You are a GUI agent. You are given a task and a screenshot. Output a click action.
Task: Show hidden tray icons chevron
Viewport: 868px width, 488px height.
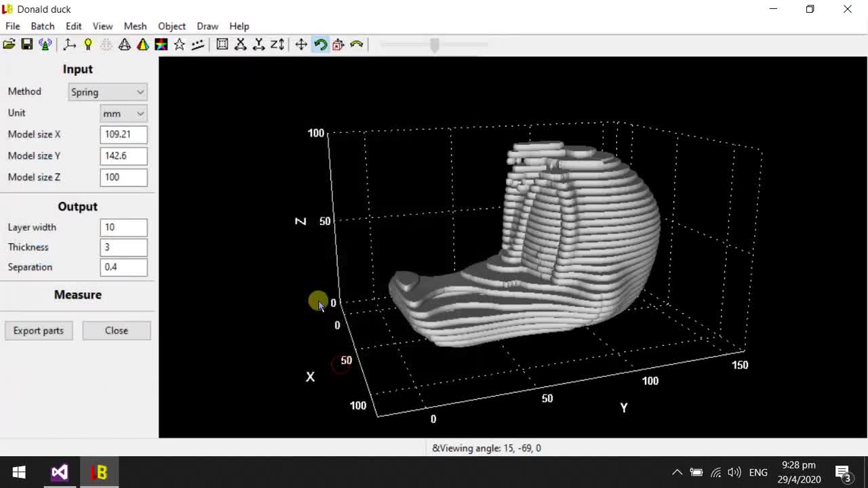point(677,472)
